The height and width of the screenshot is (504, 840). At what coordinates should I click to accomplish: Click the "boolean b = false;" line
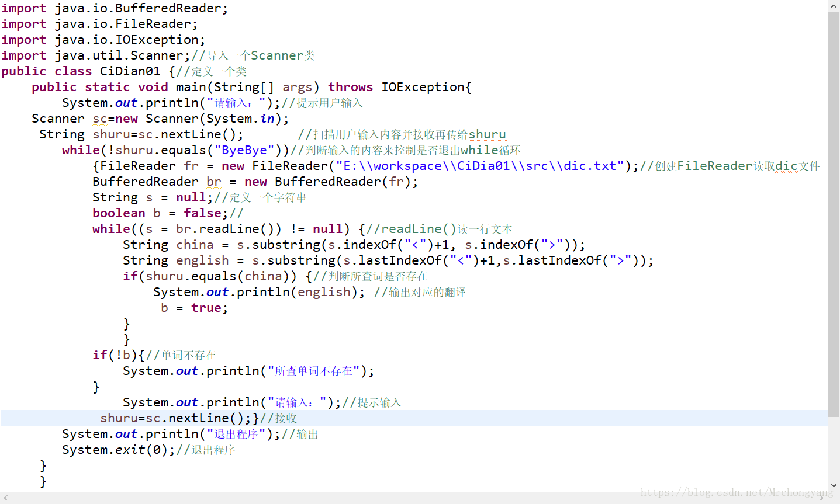pyautogui.click(x=160, y=213)
